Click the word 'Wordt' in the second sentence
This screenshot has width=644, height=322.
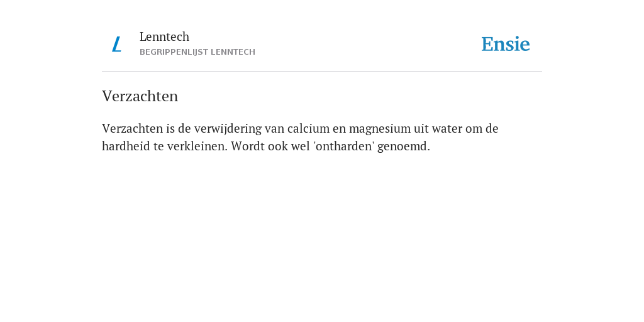pyautogui.click(x=245, y=146)
